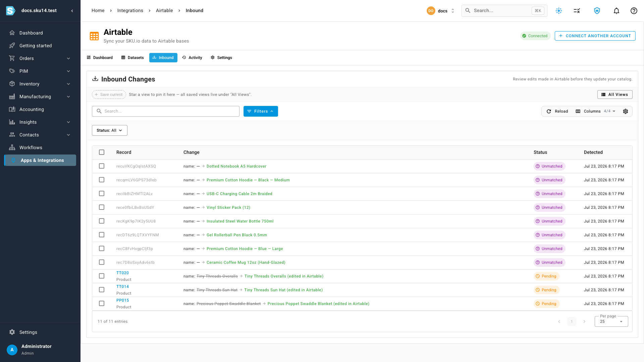The width and height of the screenshot is (644, 362).
Task: Expand the Manufacturing section
Action: (68, 97)
